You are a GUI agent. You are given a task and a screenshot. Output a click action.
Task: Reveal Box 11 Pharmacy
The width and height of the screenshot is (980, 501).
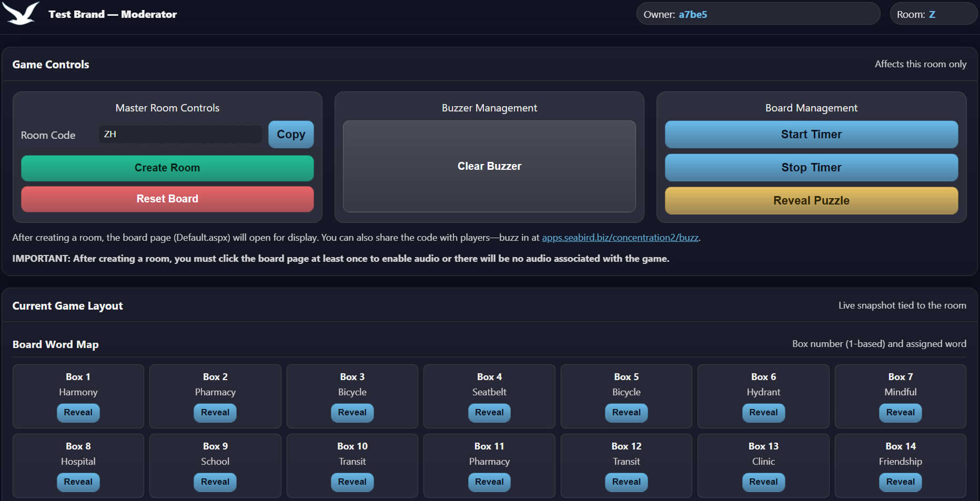tap(489, 482)
